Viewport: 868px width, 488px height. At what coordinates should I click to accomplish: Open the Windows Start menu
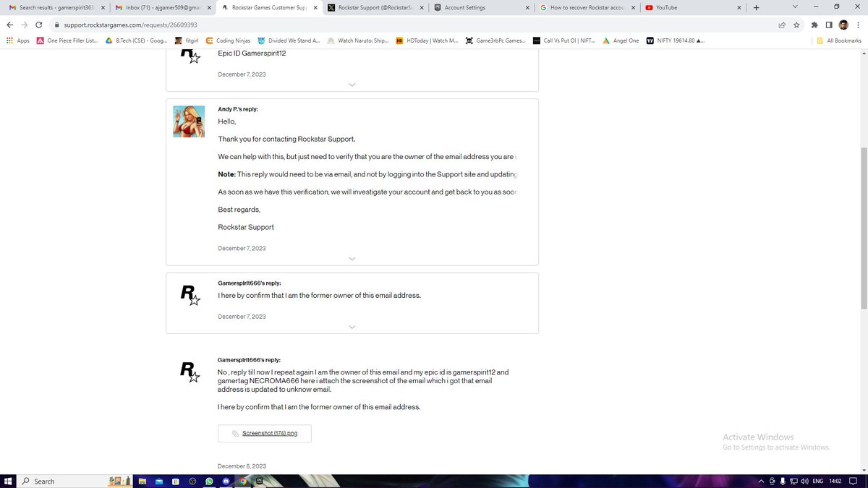pyautogui.click(x=8, y=481)
